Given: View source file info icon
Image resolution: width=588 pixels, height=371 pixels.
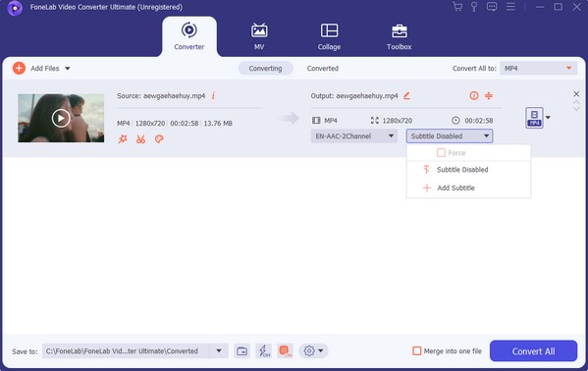Looking at the screenshot, I should click(x=213, y=95).
